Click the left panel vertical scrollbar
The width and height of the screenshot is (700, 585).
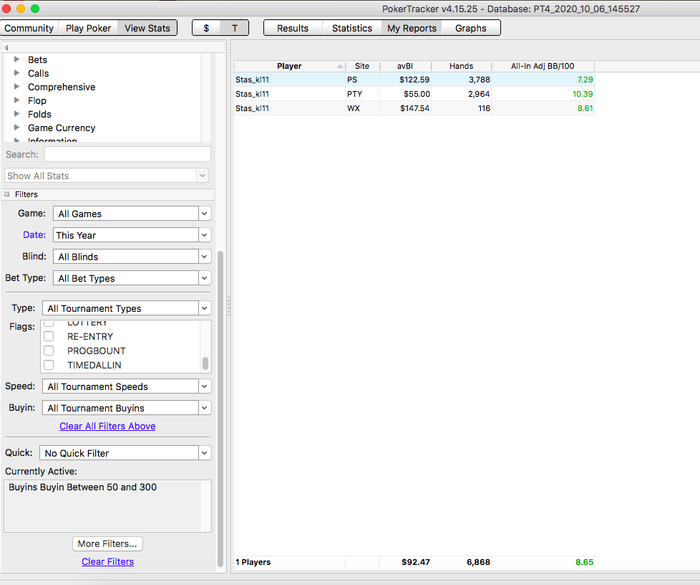pyautogui.click(x=220, y=409)
